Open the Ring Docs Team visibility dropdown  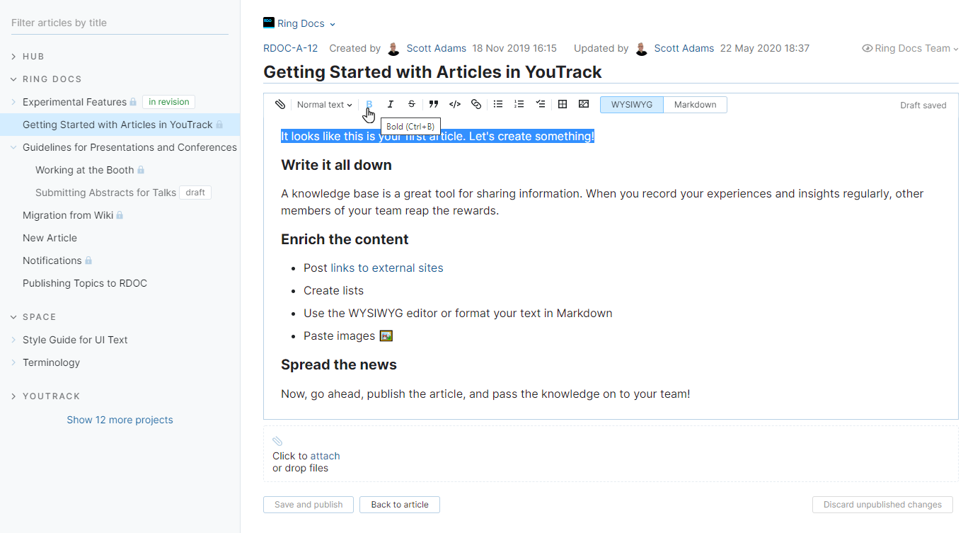[910, 48]
